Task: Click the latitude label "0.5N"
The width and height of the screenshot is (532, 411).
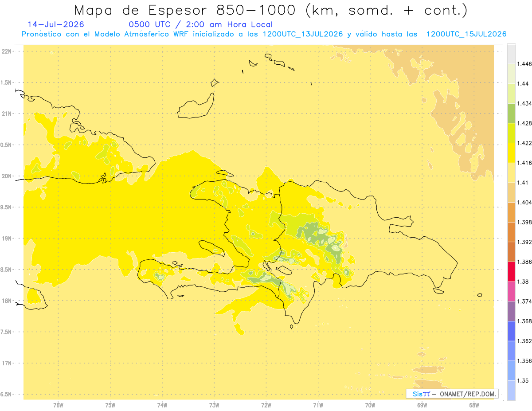Action: (7, 145)
